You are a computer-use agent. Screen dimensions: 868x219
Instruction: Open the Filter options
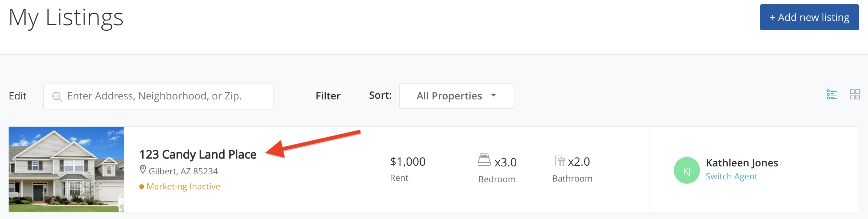(x=328, y=96)
